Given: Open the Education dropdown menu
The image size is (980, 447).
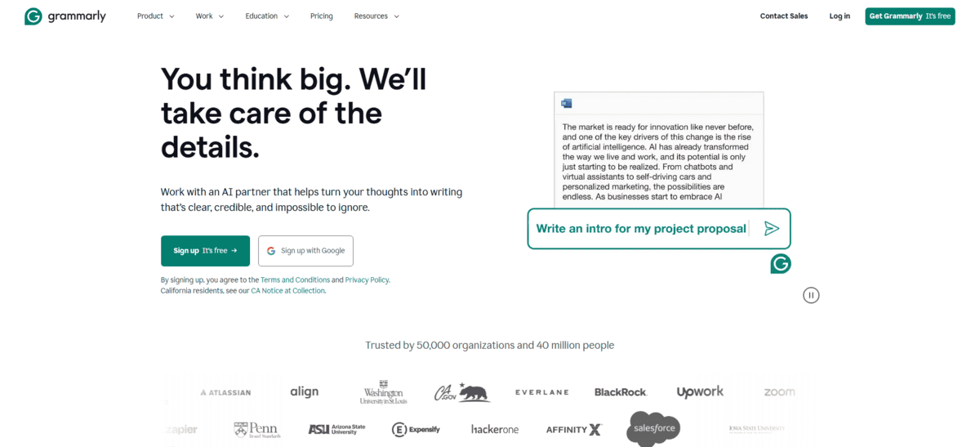Looking at the screenshot, I should click(267, 16).
